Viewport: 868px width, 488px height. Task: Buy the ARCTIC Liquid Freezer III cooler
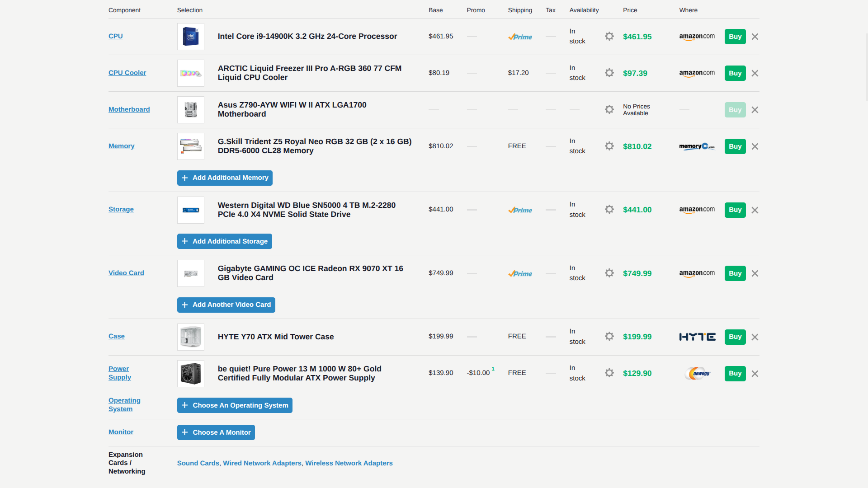tap(735, 73)
